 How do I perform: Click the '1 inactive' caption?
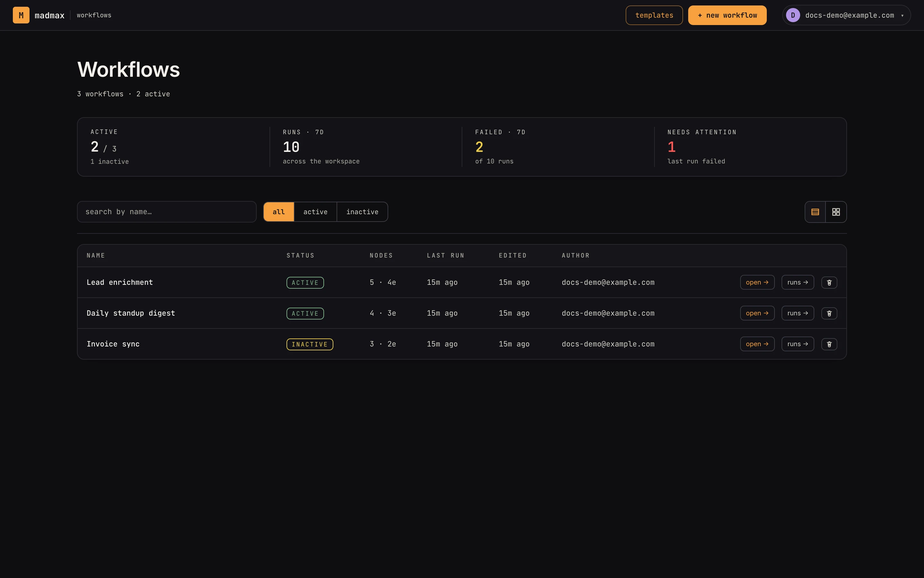(x=110, y=162)
